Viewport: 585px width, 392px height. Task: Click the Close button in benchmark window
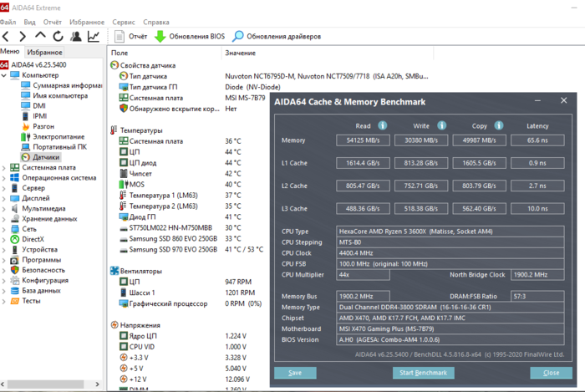[x=551, y=373]
